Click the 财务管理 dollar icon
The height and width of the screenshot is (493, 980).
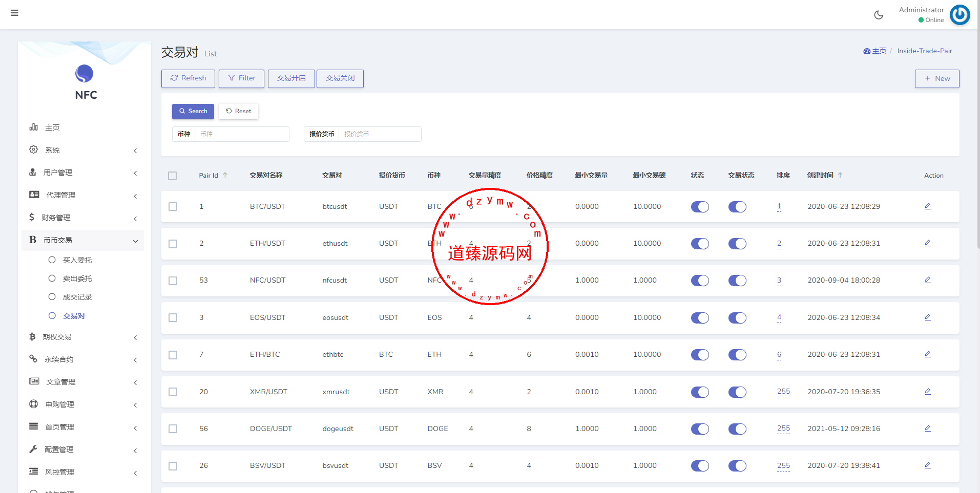pos(32,217)
